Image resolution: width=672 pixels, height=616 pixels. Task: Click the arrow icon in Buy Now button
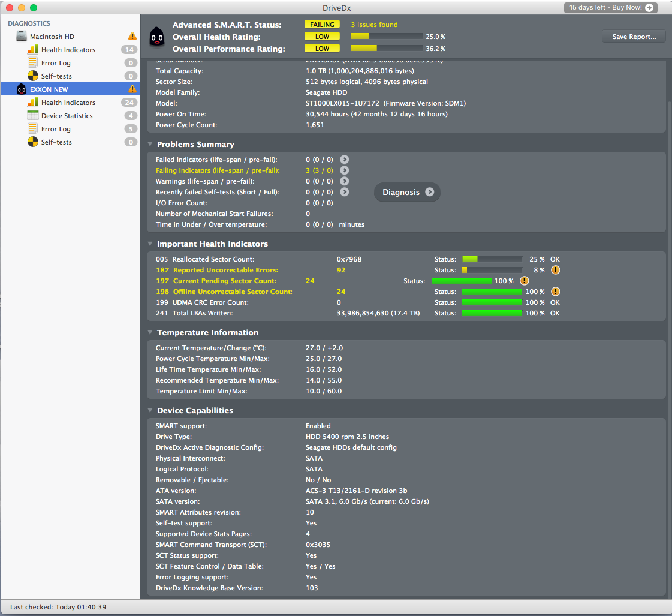pyautogui.click(x=649, y=7)
